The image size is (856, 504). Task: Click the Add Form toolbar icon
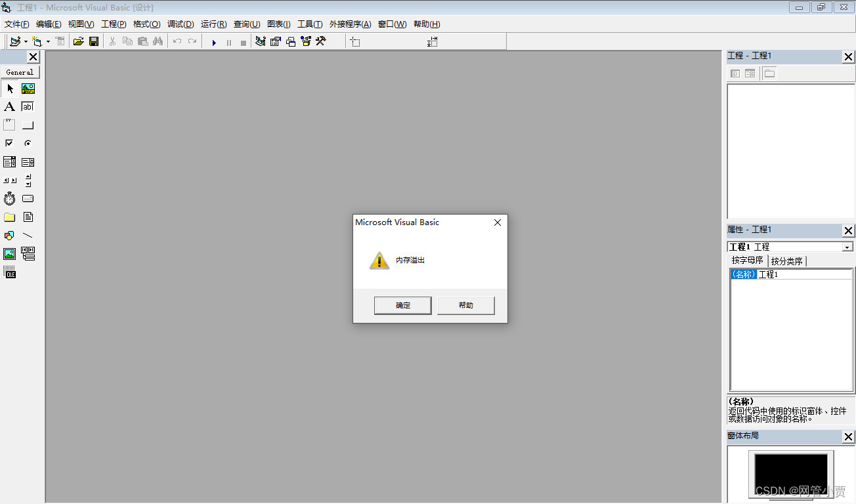[x=37, y=41]
